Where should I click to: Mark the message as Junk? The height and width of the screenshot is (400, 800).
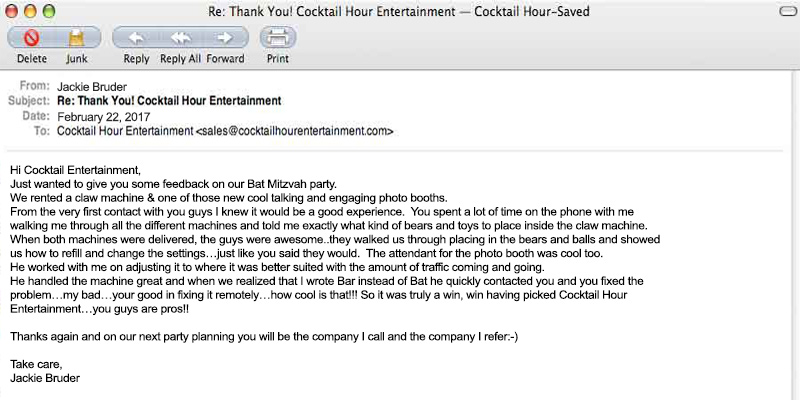click(x=76, y=38)
